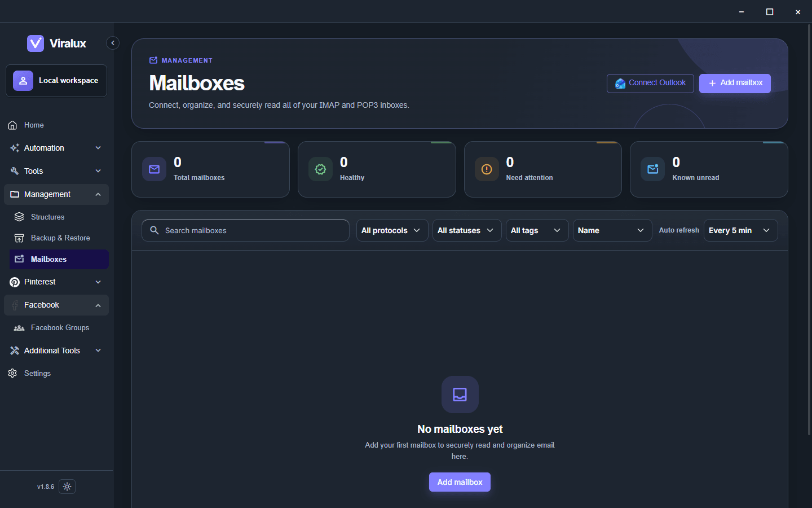Select Mailboxes in the sidebar
Screen dimensions: 812x508
(x=59, y=259)
